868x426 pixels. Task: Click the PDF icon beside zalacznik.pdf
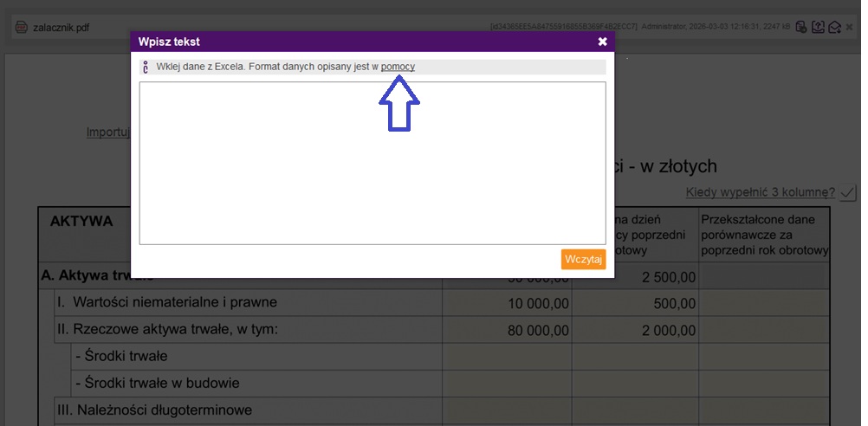click(20, 27)
